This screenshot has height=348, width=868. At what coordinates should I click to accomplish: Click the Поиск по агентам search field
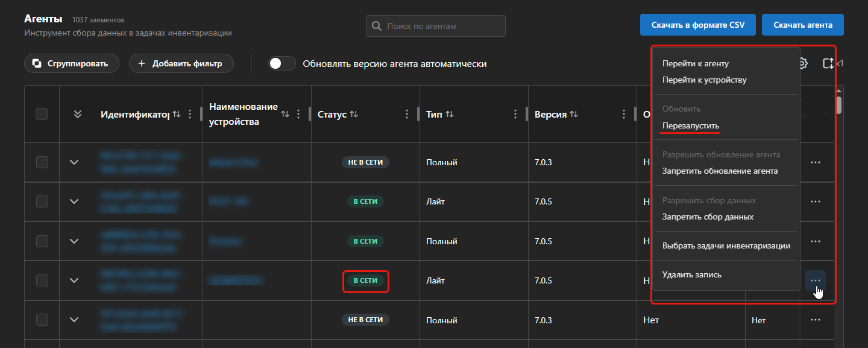[436, 26]
